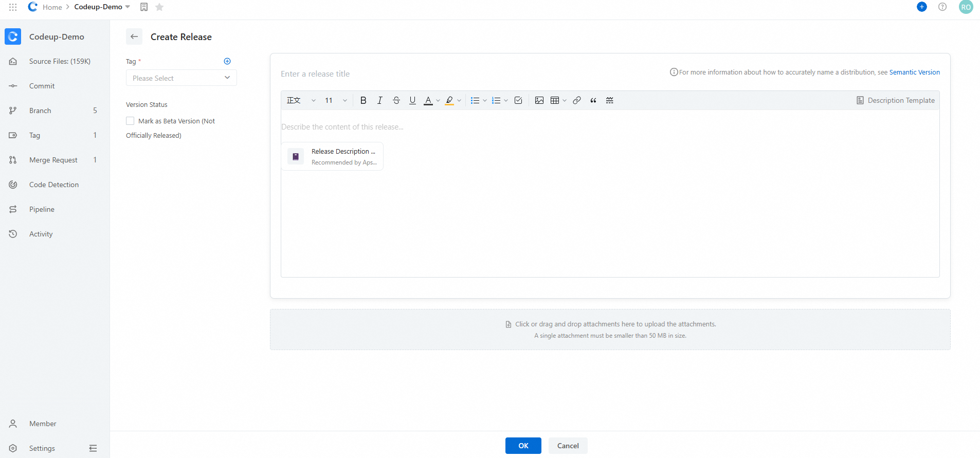
Task: Click the attachment upload area
Action: [x=610, y=329]
